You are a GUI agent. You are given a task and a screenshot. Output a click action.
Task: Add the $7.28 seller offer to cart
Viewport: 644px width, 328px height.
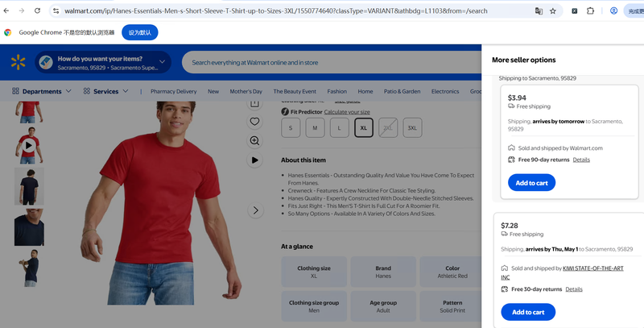coord(528,312)
